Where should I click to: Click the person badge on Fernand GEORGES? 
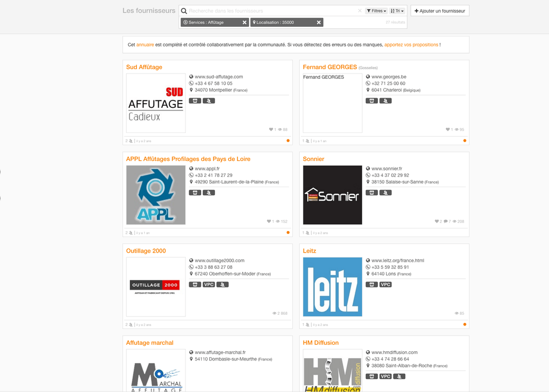point(385,101)
